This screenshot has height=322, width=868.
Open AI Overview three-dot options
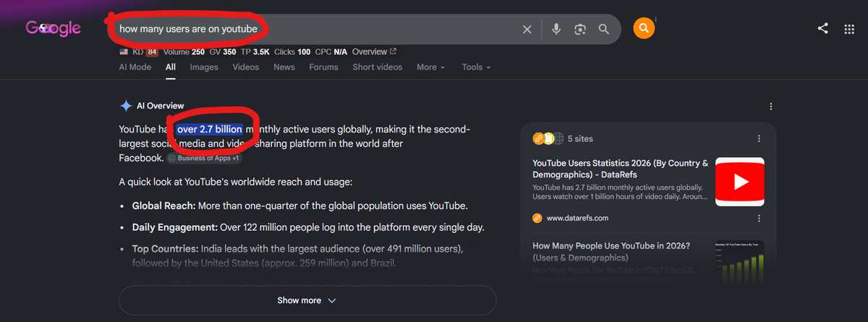coord(771,106)
